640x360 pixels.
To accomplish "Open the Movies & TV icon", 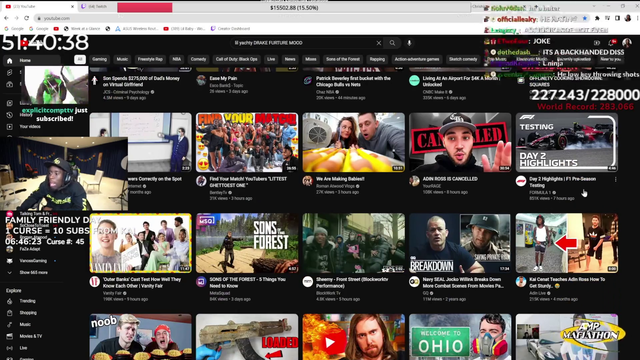I will [9, 336].
